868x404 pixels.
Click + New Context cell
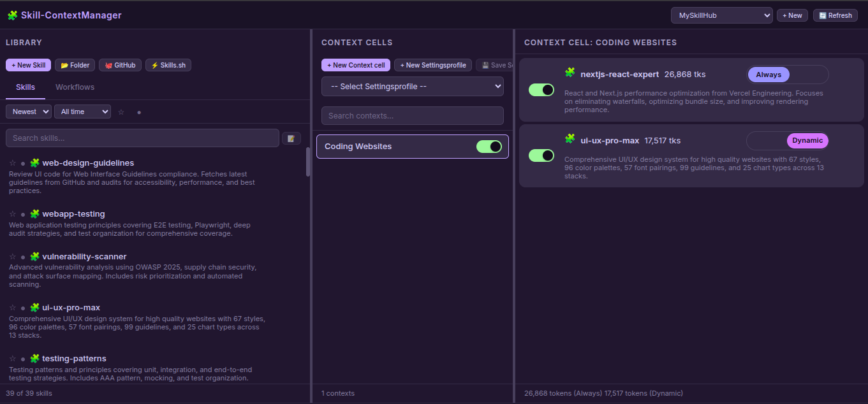click(356, 64)
